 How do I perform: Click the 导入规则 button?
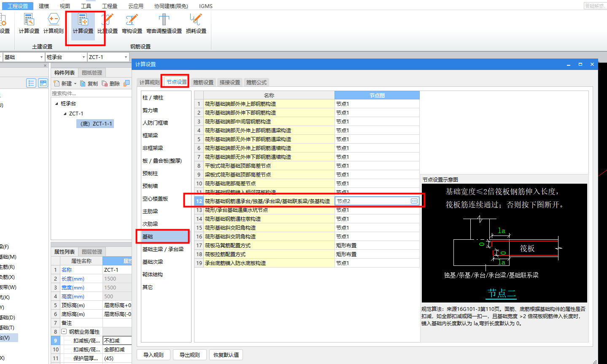tap(154, 355)
